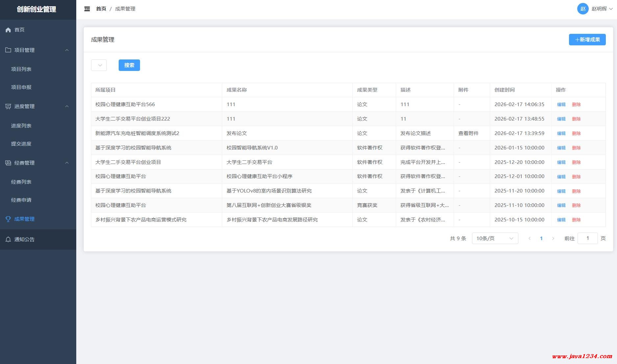Click the home icon in sidebar

click(x=8, y=30)
